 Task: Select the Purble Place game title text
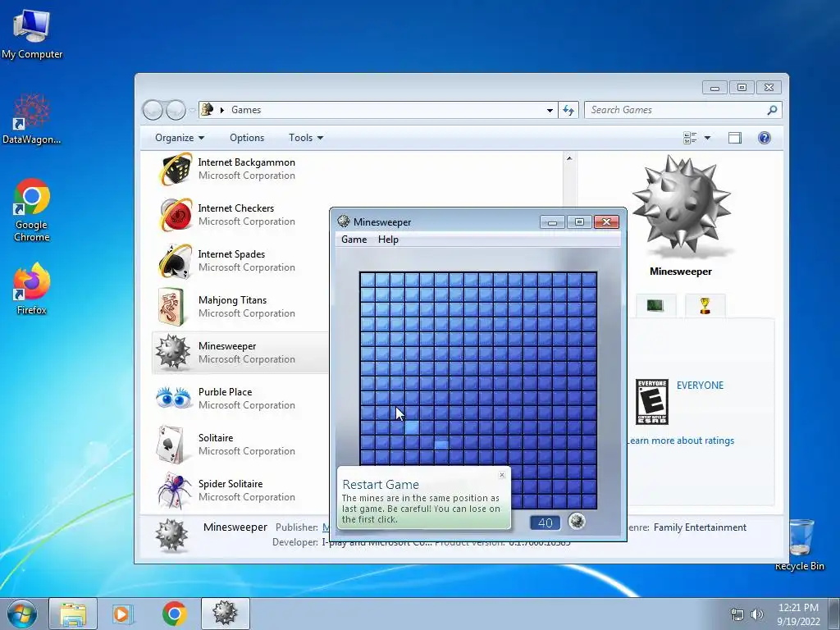pyautogui.click(x=225, y=391)
